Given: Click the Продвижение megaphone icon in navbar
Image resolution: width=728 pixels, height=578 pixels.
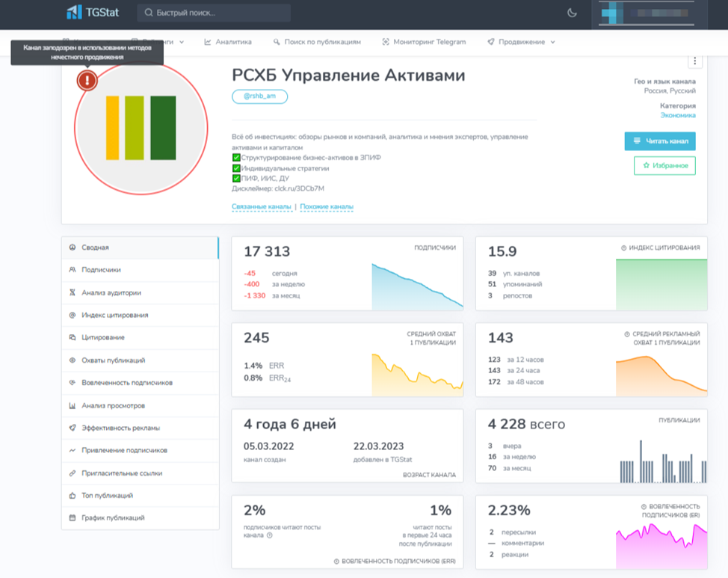Looking at the screenshot, I should (x=491, y=42).
